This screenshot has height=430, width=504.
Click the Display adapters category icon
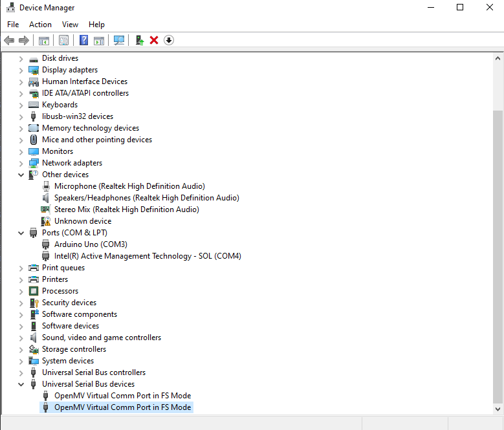[x=34, y=70]
